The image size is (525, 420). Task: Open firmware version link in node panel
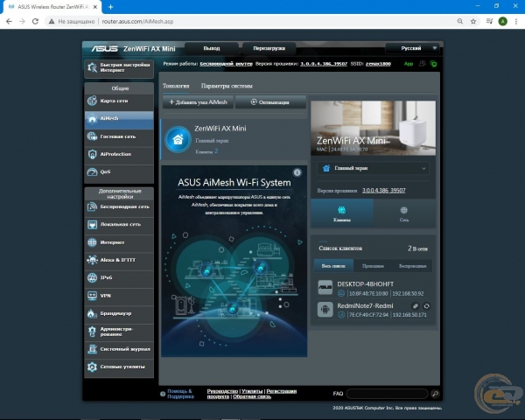coord(384,190)
